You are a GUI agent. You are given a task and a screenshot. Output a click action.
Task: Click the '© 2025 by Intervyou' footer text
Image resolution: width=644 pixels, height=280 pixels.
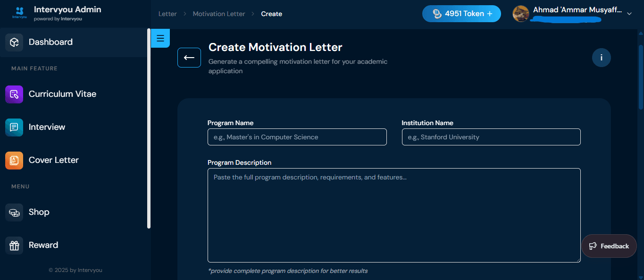click(x=75, y=270)
